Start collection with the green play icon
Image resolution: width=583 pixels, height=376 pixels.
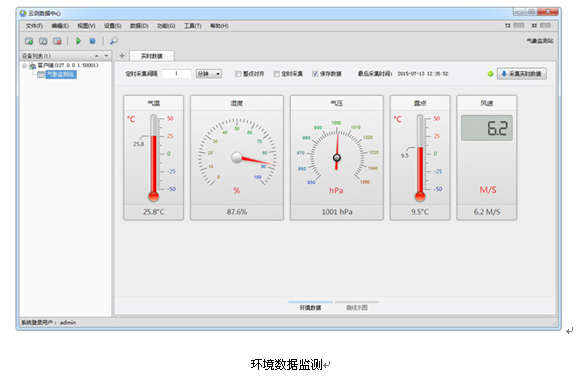(x=78, y=41)
